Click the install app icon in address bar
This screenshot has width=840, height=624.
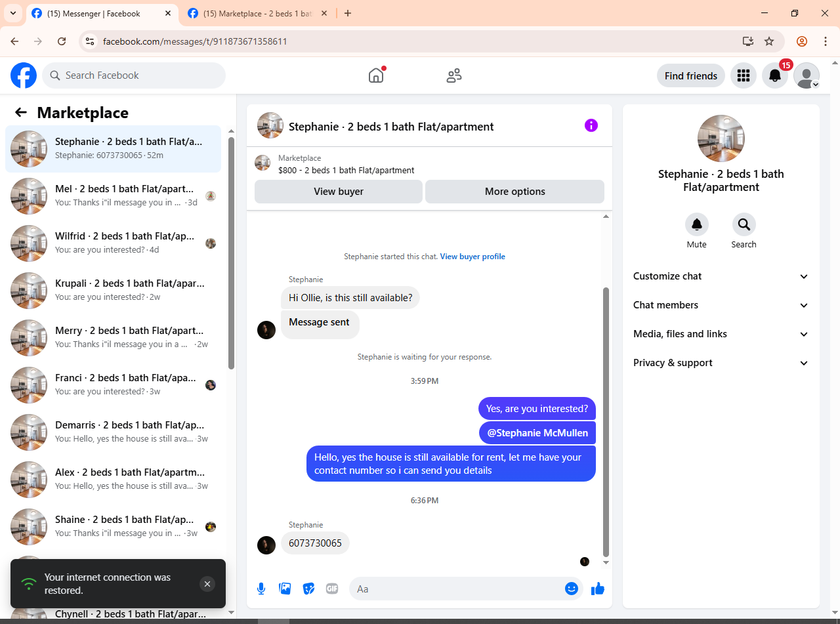click(x=748, y=41)
